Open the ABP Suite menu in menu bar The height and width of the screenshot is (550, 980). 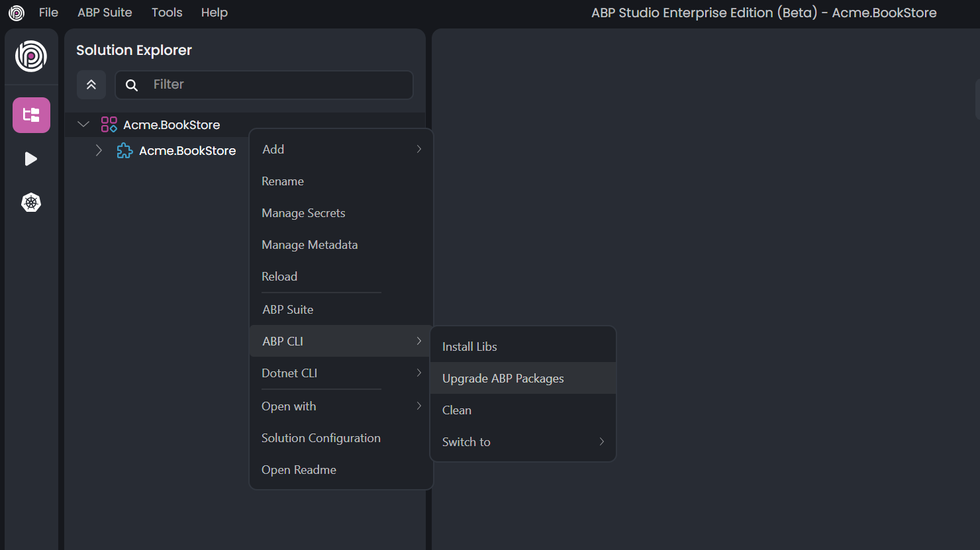pyautogui.click(x=105, y=13)
